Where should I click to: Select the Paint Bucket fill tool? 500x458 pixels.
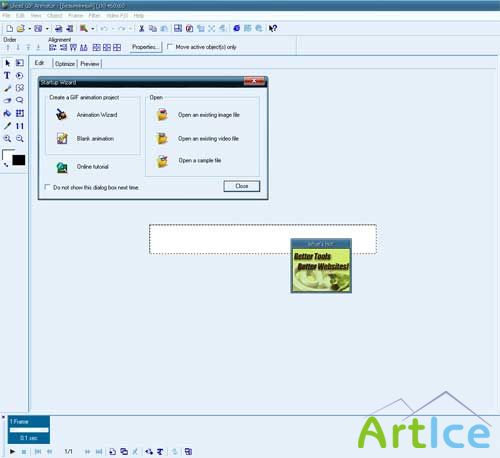7,113
